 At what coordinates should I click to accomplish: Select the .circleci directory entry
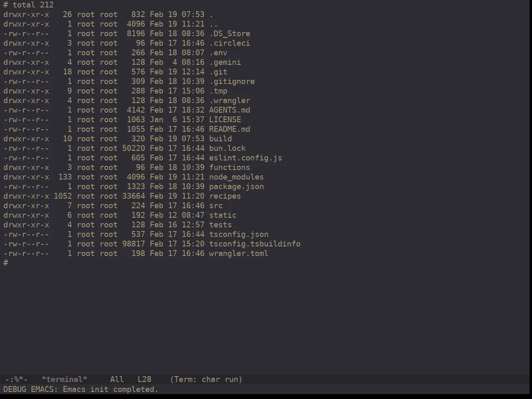229,43
